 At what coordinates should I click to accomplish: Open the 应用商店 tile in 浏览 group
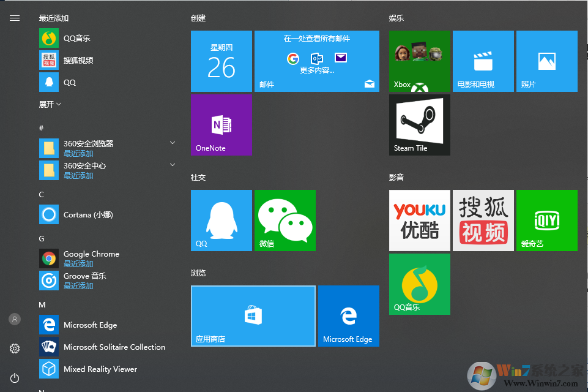253,315
